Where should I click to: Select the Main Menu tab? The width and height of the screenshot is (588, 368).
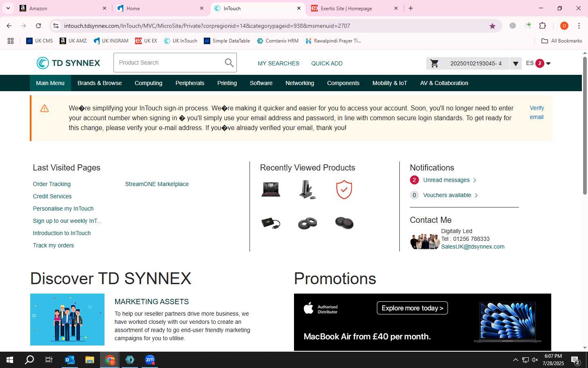[x=50, y=83]
